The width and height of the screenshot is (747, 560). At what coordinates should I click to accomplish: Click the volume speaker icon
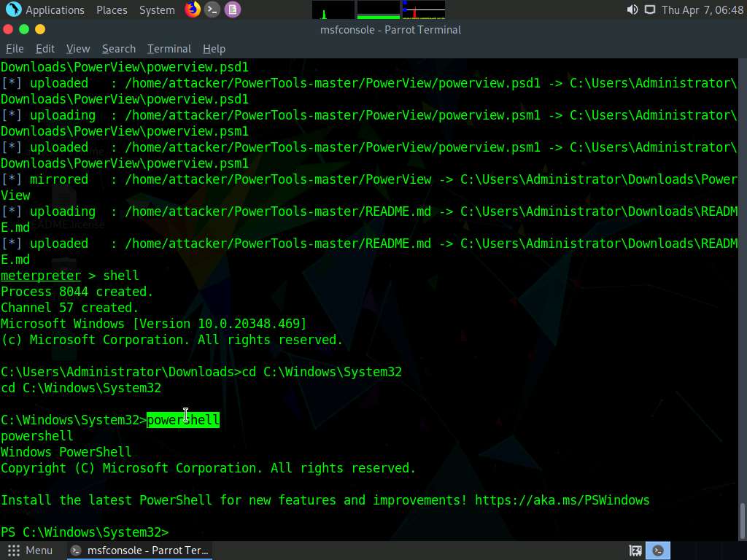coord(632,9)
